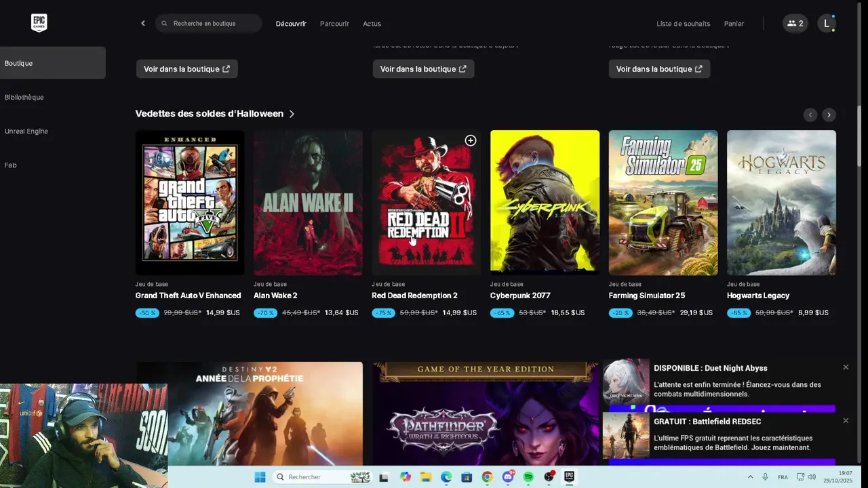
Task: Click the Epic Games logo
Action: 39,23
